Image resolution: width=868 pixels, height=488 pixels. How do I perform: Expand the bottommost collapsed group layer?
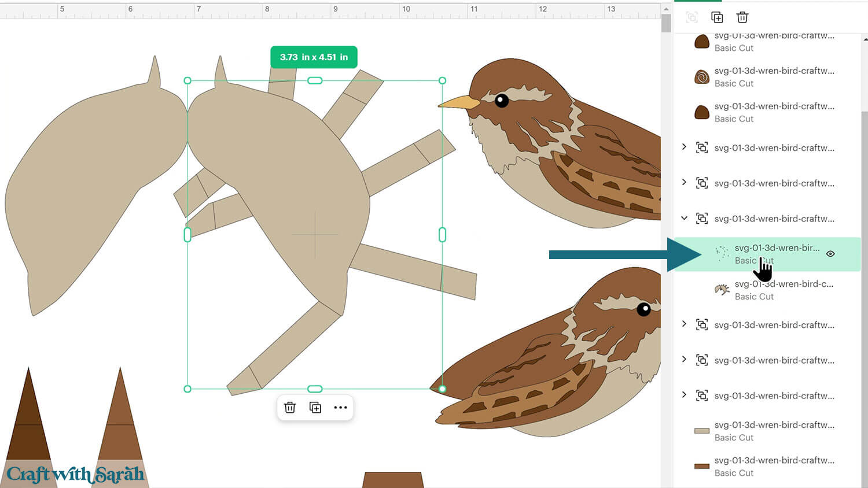684,395
